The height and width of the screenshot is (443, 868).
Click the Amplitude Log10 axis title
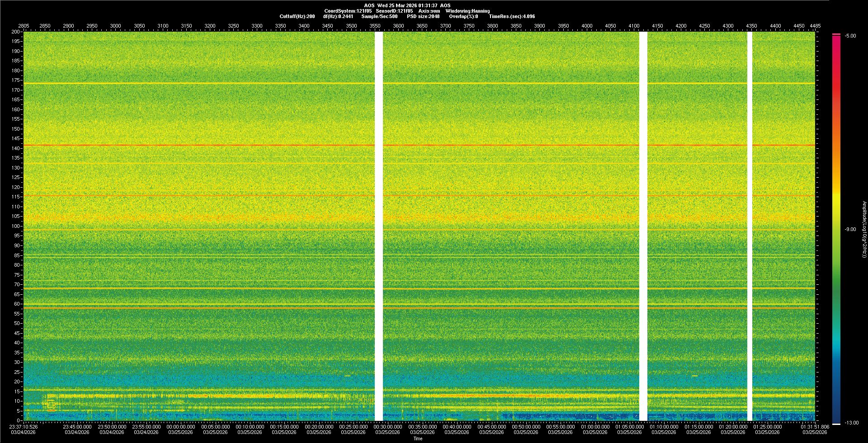point(864,229)
